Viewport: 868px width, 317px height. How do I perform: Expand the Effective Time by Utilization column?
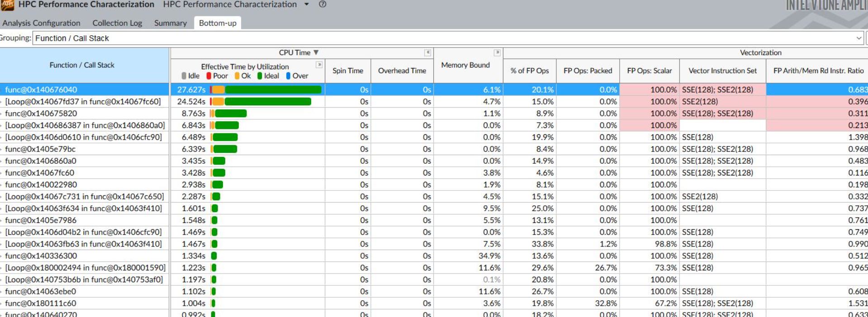(319, 65)
